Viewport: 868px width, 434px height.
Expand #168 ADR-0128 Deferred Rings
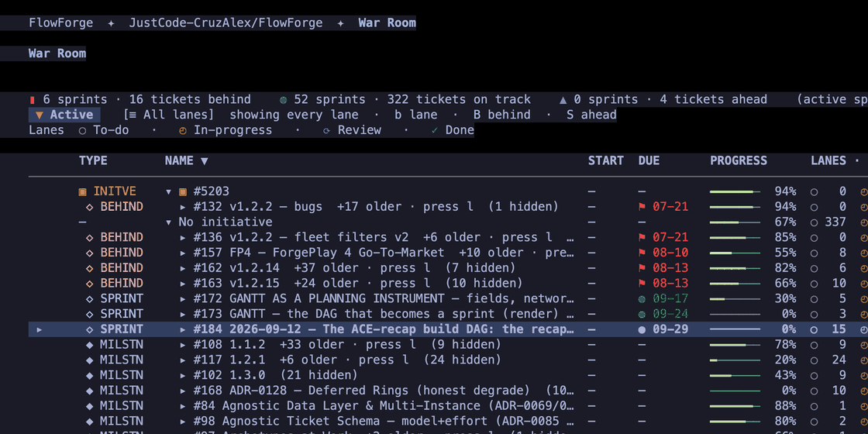pos(183,391)
